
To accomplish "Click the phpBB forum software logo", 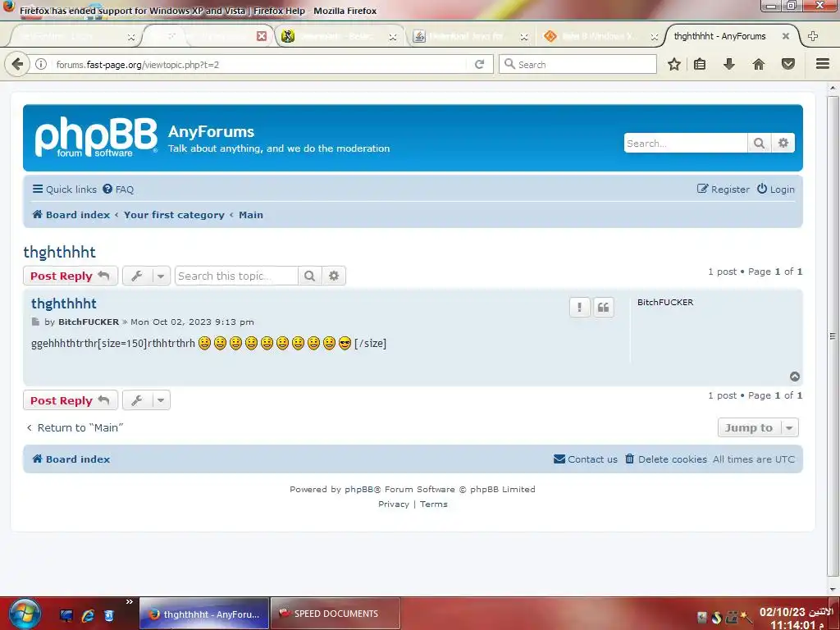I will (x=97, y=137).
